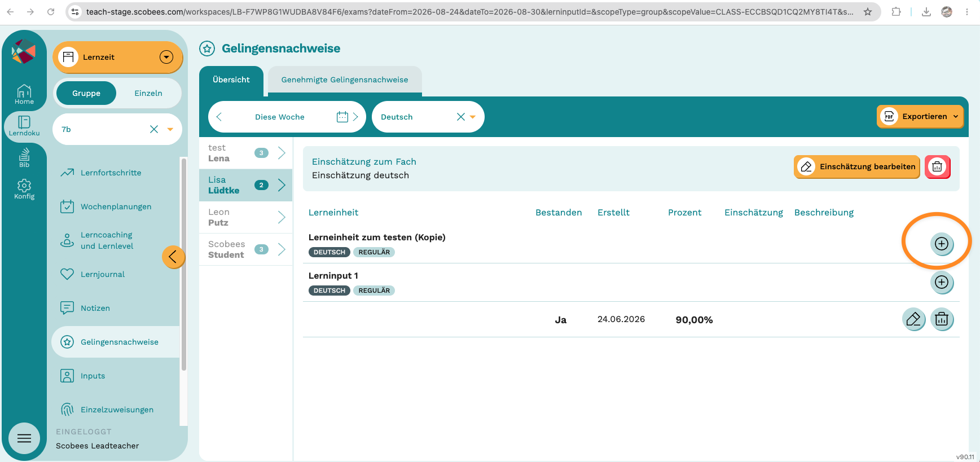
Task: Open the 7b class dropdown arrow
Action: (x=170, y=129)
